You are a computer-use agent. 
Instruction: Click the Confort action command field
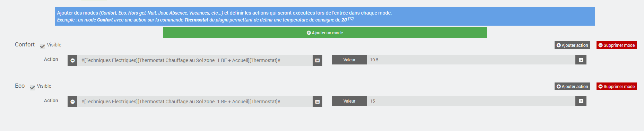(x=195, y=60)
